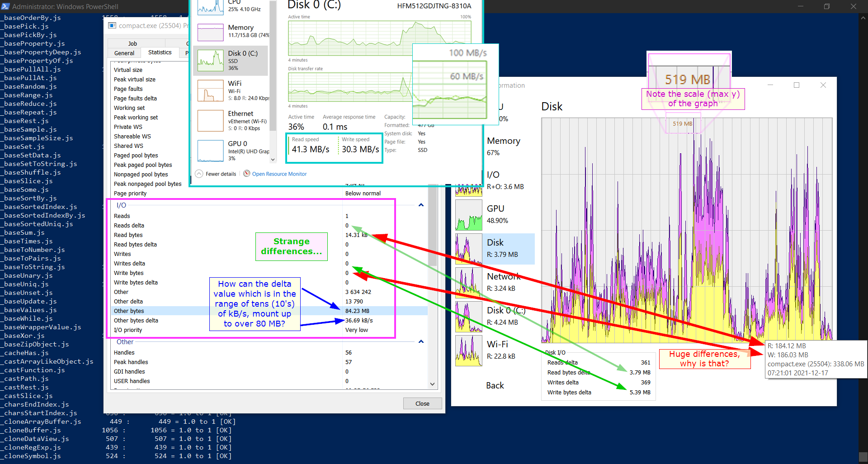Click the Close button in properties window
Screen dimensions: 868x464
[x=422, y=403]
